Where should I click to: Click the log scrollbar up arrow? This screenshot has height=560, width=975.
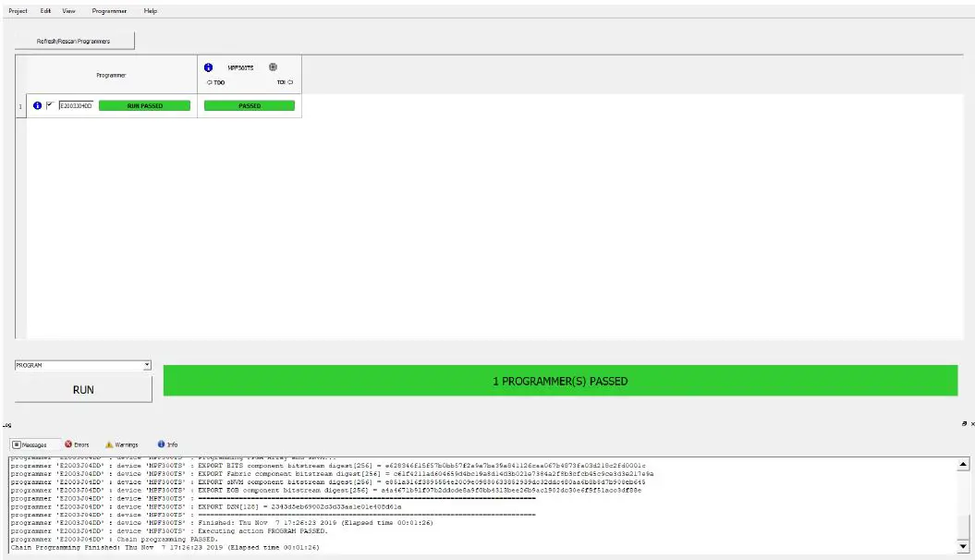pos(963,464)
